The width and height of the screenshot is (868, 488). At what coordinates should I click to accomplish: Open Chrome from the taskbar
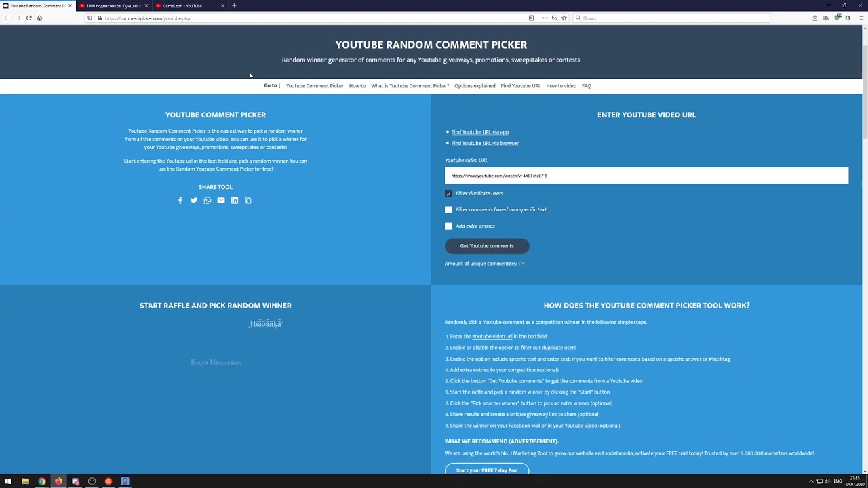pyautogui.click(x=42, y=481)
